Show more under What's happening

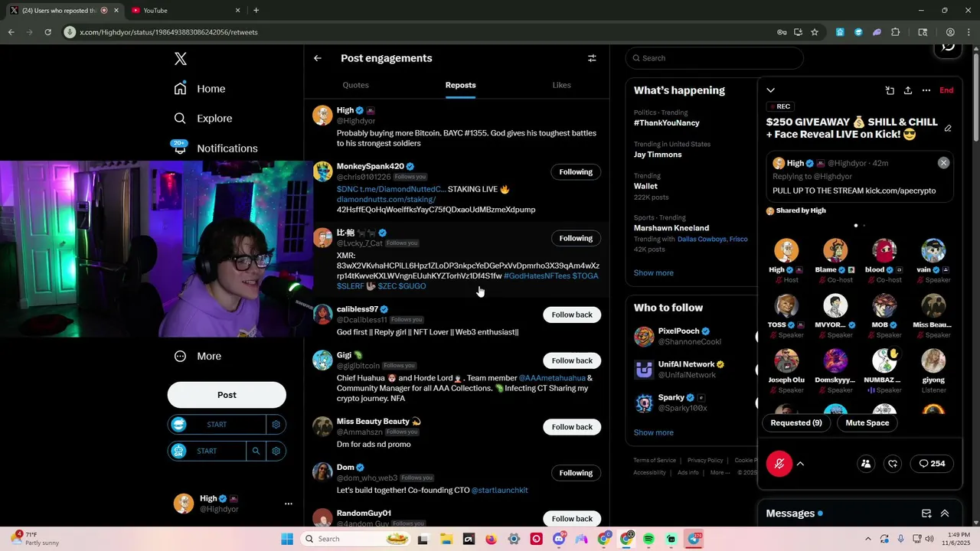[653, 272]
